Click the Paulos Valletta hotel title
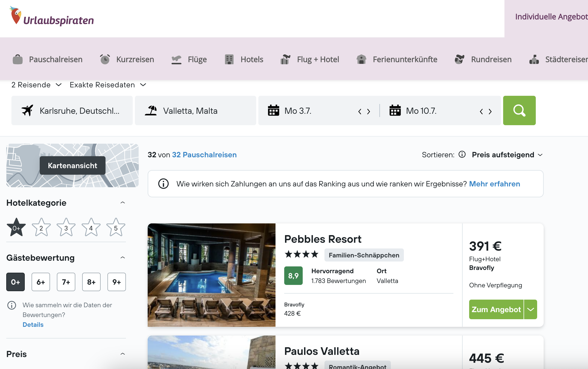588x369 pixels. (x=322, y=351)
